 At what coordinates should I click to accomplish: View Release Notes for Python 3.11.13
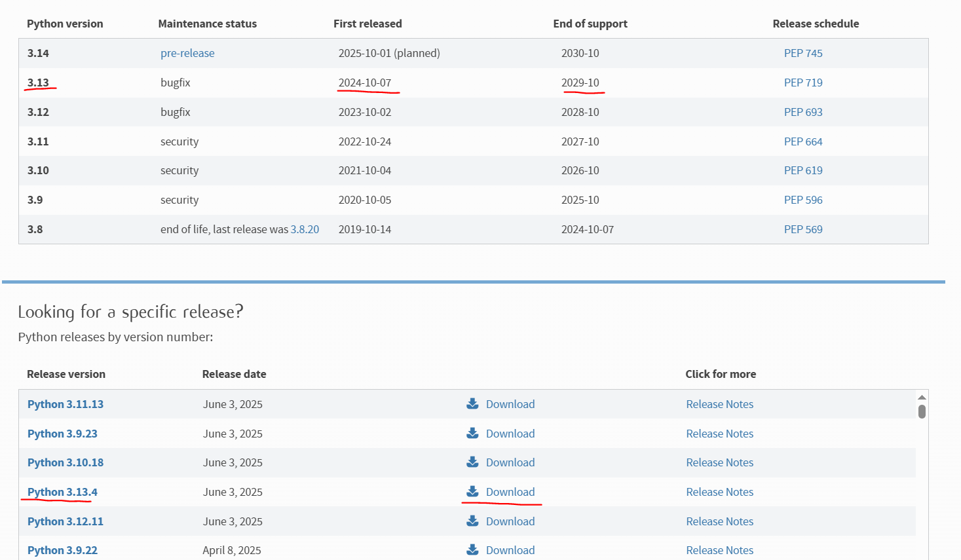tap(720, 404)
